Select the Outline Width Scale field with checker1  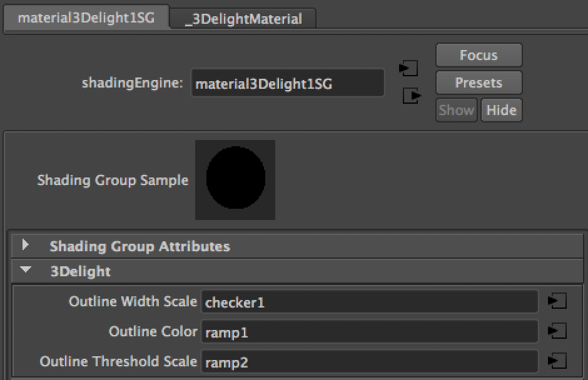pos(369,302)
